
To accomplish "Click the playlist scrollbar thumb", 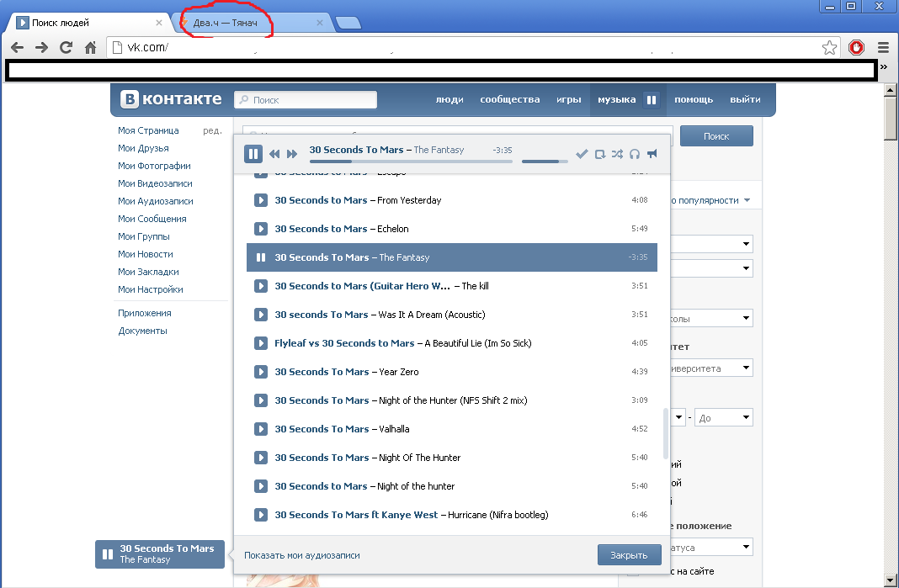I will pyautogui.click(x=665, y=433).
